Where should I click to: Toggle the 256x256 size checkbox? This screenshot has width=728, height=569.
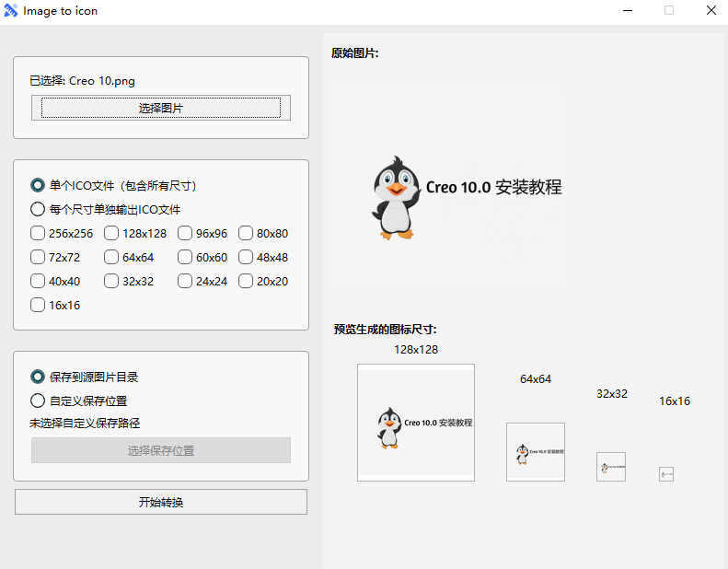(x=38, y=233)
